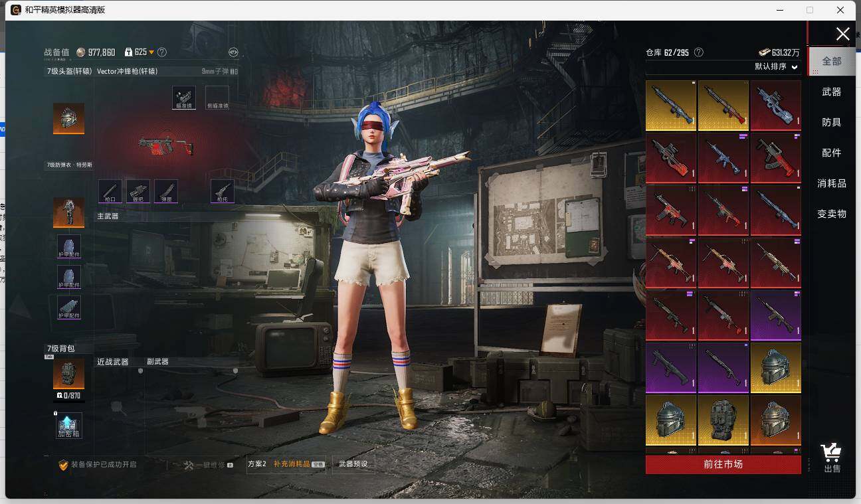Select the gold-background blue rifle in warehouse
This screenshot has height=504, width=861.
(x=671, y=106)
